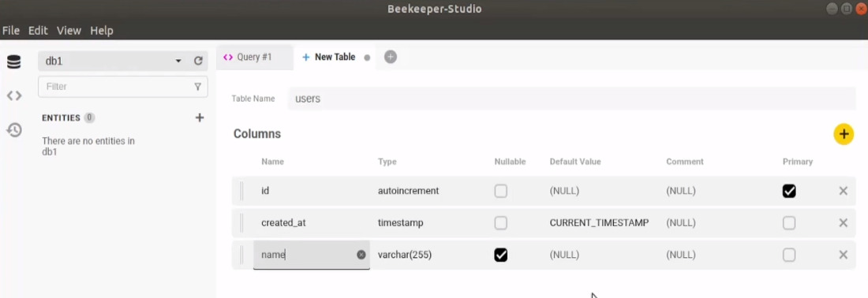Switch to the Query #1 tab
868x298 pixels.
pyautogui.click(x=254, y=57)
